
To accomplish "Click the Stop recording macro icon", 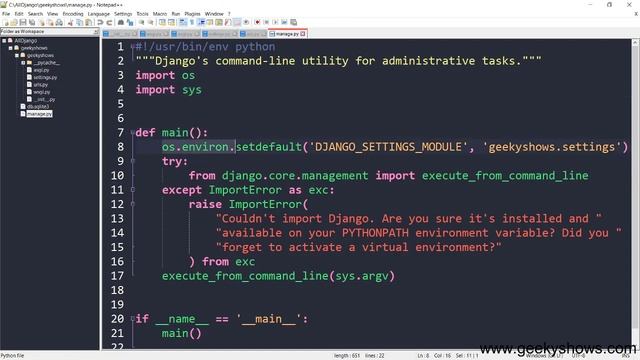I will tap(267, 22).
